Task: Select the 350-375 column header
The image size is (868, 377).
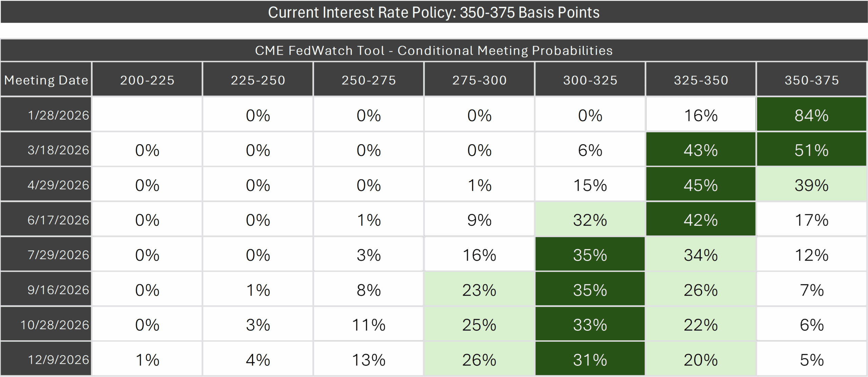Action: 811,80
